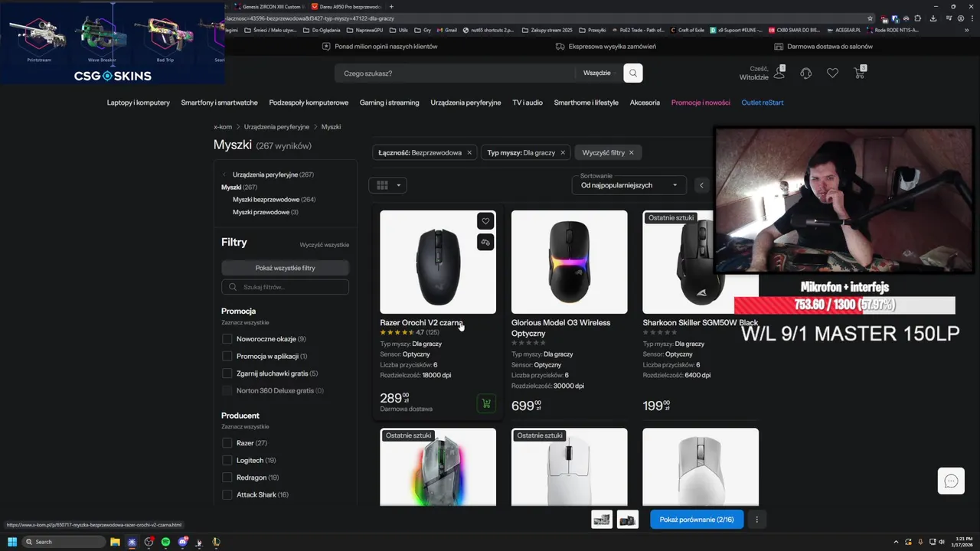This screenshot has height=551, width=980.
Task: Open the live chat bubble icon
Action: coord(951,481)
